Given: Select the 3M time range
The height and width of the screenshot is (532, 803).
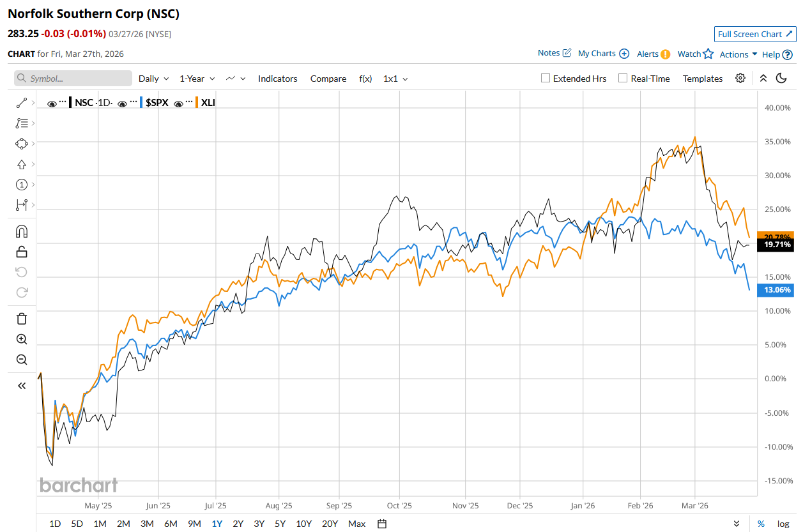Looking at the screenshot, I should click(147, 524).
